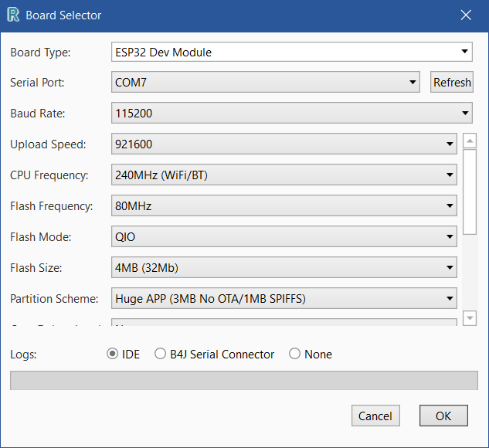Viewport: 489px width, 448px height.
Task: Expand the Flash Size dropdown
Action: [284, 268]
